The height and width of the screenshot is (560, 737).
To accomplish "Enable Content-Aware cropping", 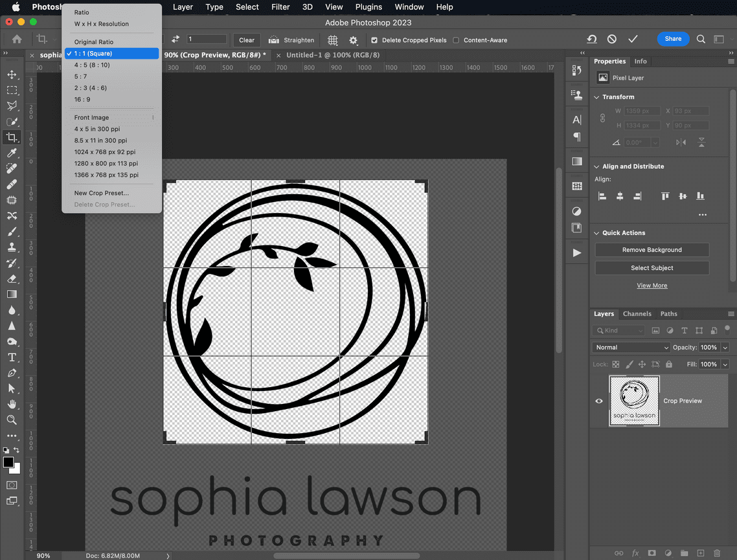I will pyautogui.click(x=457, y=39).
